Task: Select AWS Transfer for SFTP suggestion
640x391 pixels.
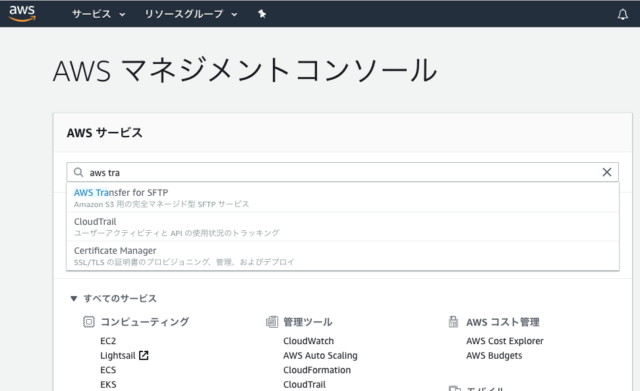Action: pyautogui.click(x=342, y=198)
